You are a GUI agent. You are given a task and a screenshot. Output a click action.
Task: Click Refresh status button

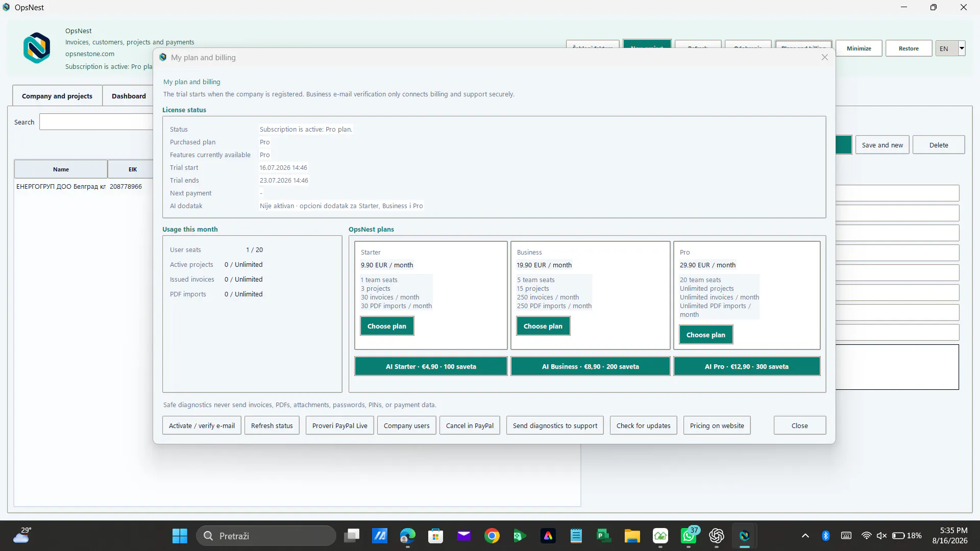point(272,425)
